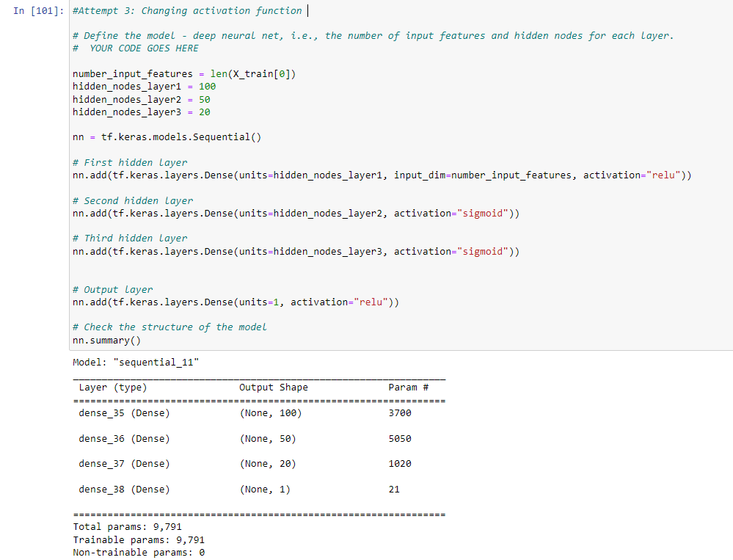
Task: Click the 21 parameter count
Action: click(x=394, y=490)
